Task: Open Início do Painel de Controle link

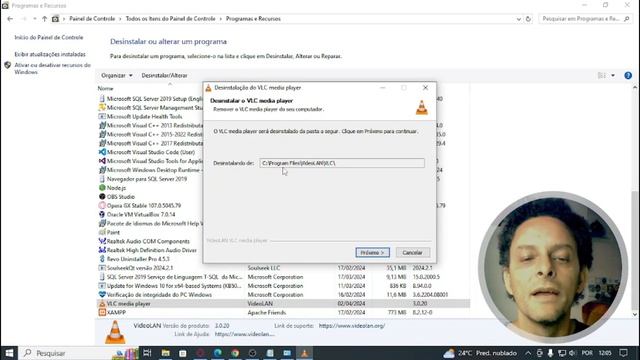Action: pos(49,38)
